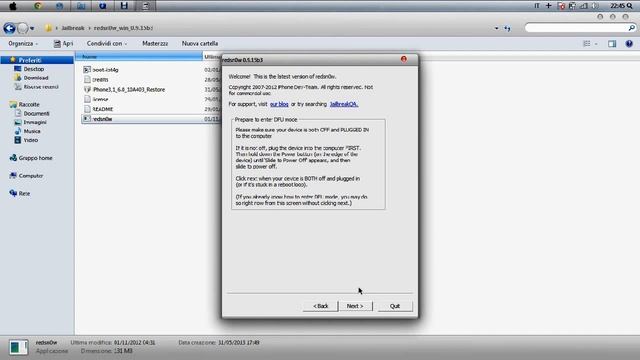Close the redsn0w dialog with the red button
This screenshot has width=640, height=360.
pyautogui.click(x=404, y=59)
